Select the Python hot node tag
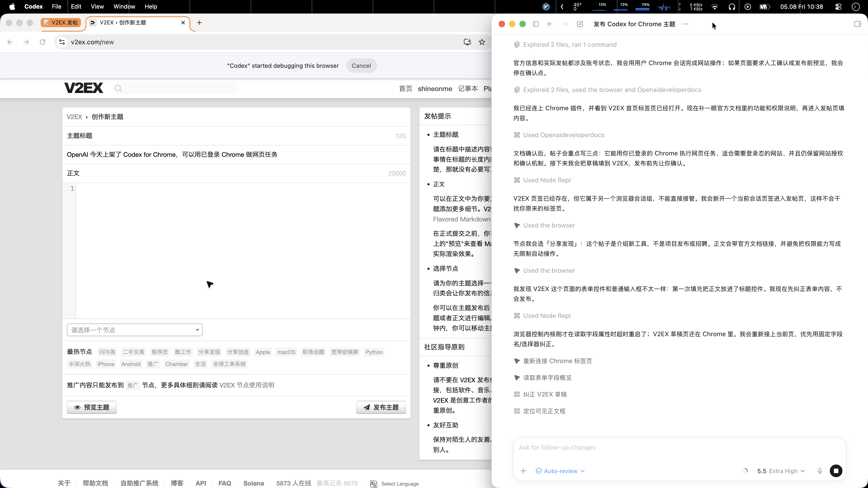Screen dimensions: 868x488 coord(374,352)
